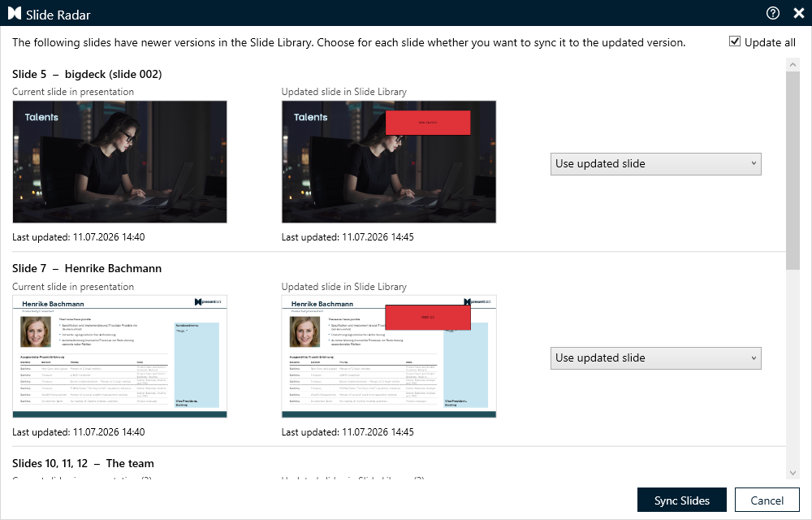Select updated Talents slide thumbnail
Screen dimensions: 812x520
pos(388,162)
